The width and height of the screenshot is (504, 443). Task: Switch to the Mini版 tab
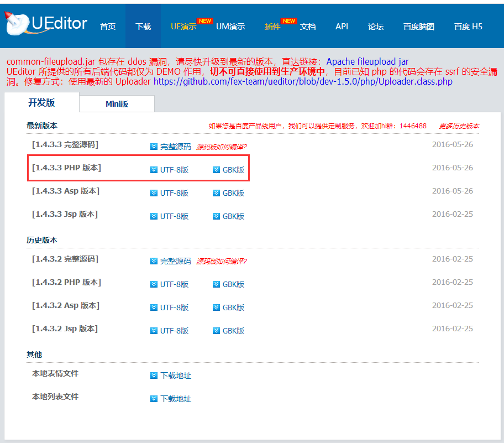tap(117, 104)
